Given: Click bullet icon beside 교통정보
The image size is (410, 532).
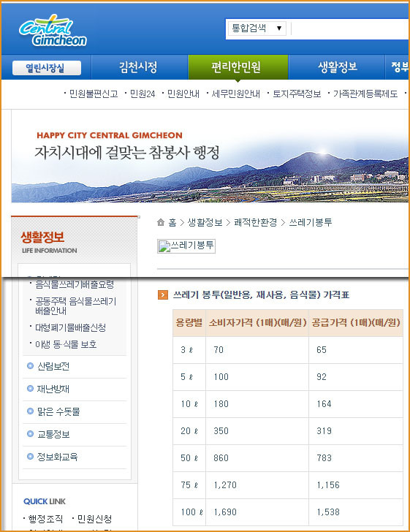Looking at the screenshot, I should (x=30, y=433).
